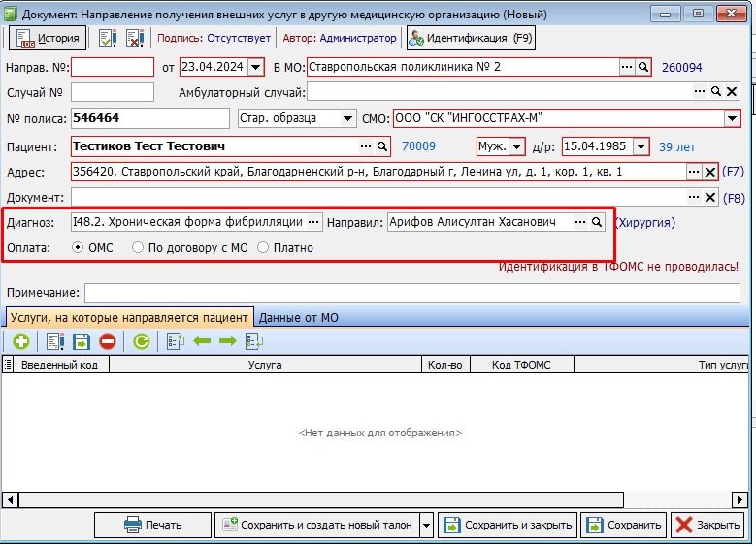
Task: Click Сохранить и создать новый талон button
Action: [317, 525]
